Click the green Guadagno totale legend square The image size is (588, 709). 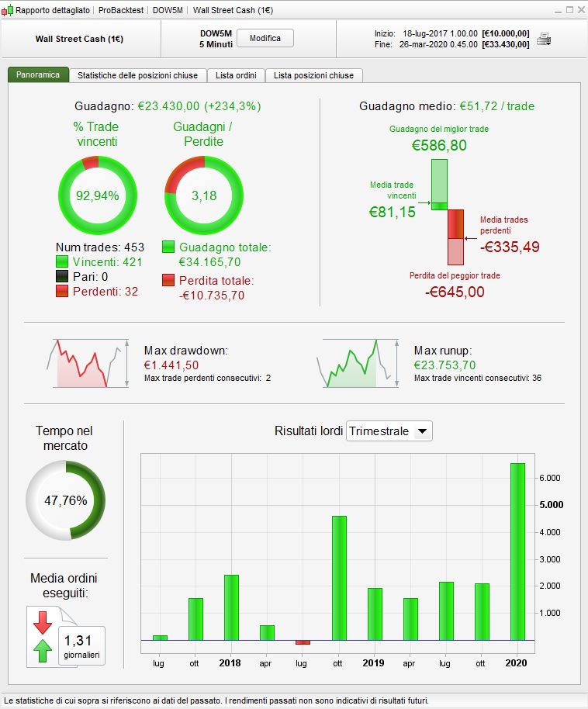pos(168,247)
